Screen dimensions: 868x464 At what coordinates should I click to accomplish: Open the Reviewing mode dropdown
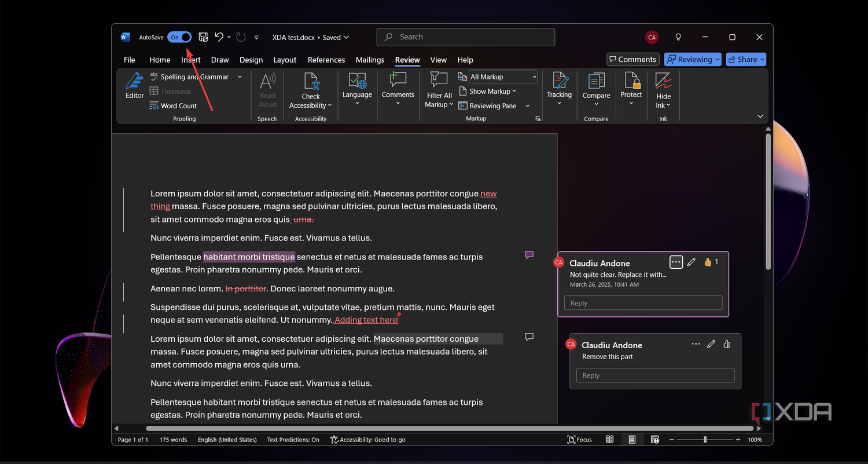(x=693, y=59)
